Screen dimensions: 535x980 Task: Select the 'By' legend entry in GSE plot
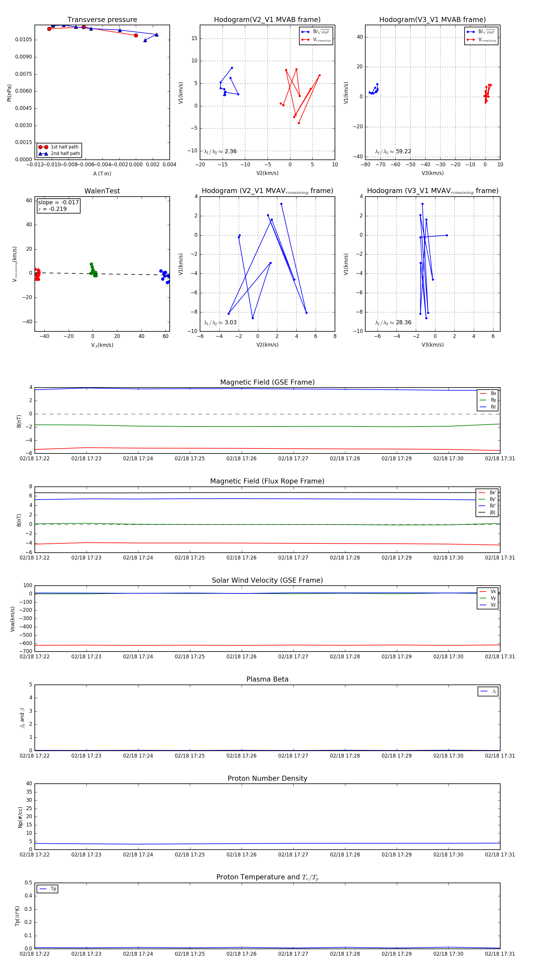488,400
